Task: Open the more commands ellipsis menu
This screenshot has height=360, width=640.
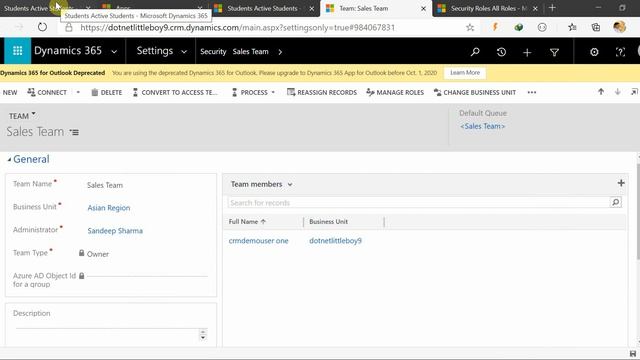Action: pos(531,92)
